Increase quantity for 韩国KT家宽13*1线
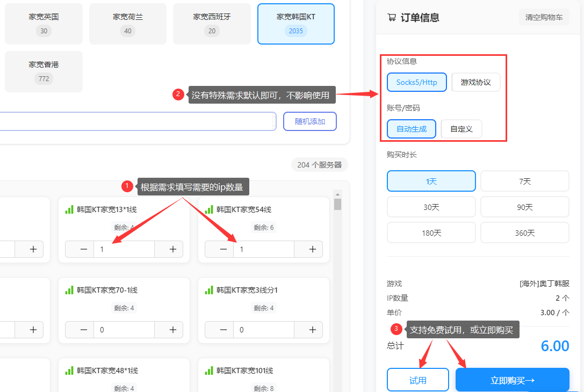This screenshot has height=392, width=584. tap(172, 249)
